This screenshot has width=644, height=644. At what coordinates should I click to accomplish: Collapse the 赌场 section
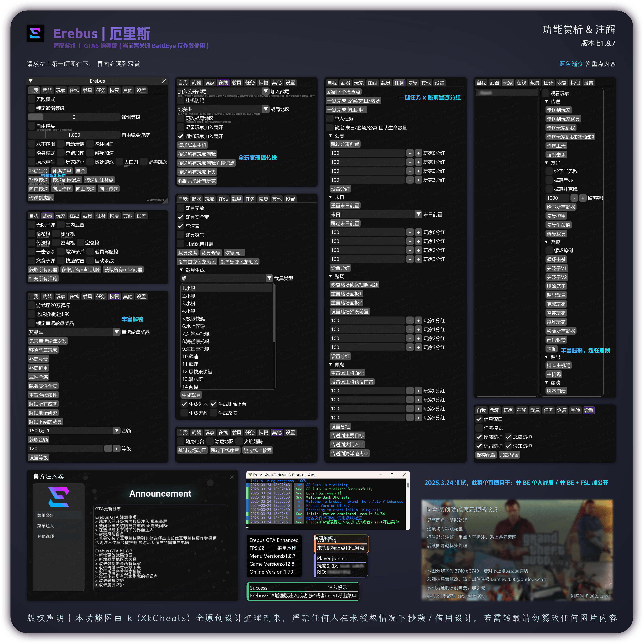[x=330, y=276]
